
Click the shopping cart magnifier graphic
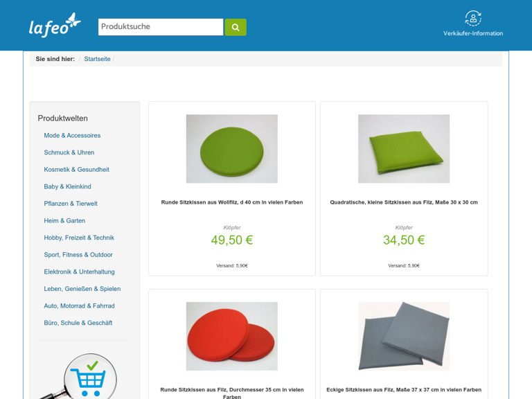coord(81,377)
